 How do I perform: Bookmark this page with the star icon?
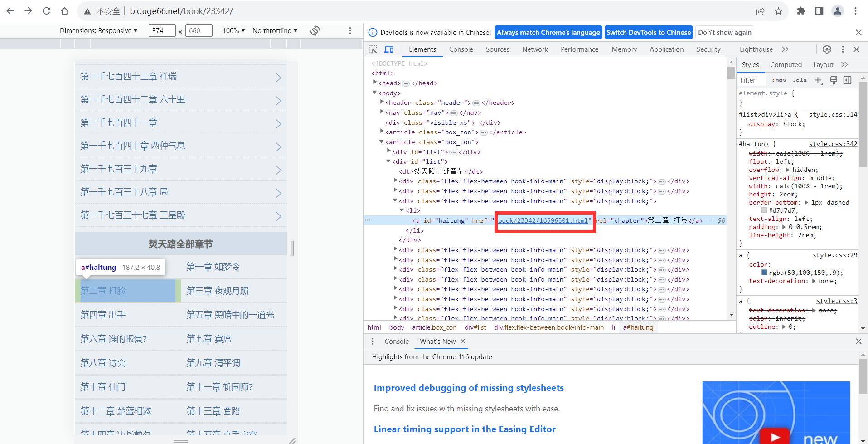[778, 11]
